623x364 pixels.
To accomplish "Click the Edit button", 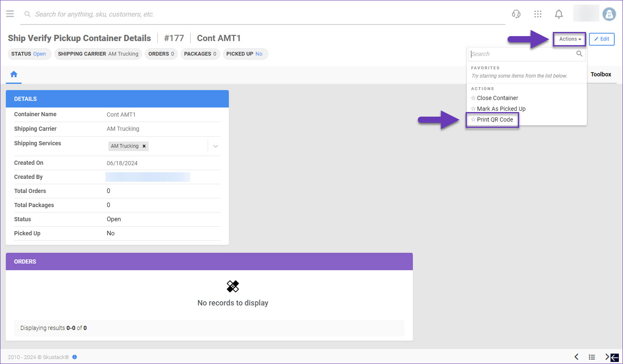I will pos(601,39).
